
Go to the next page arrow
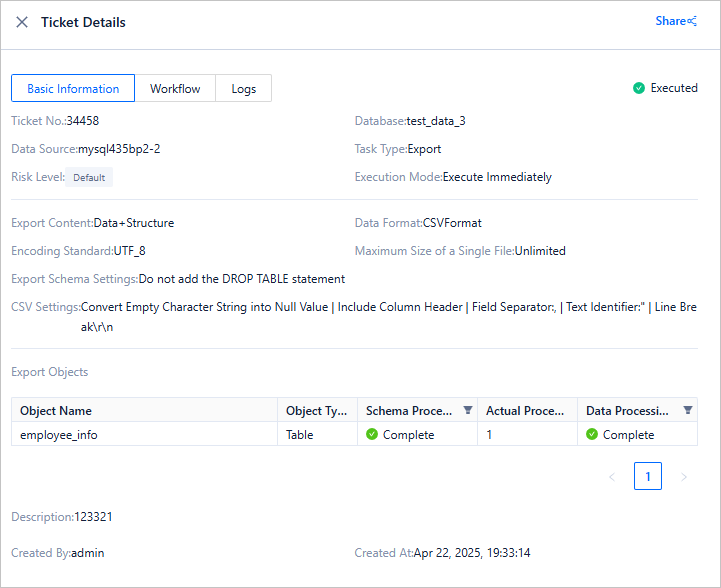click(x=684, y=477)
